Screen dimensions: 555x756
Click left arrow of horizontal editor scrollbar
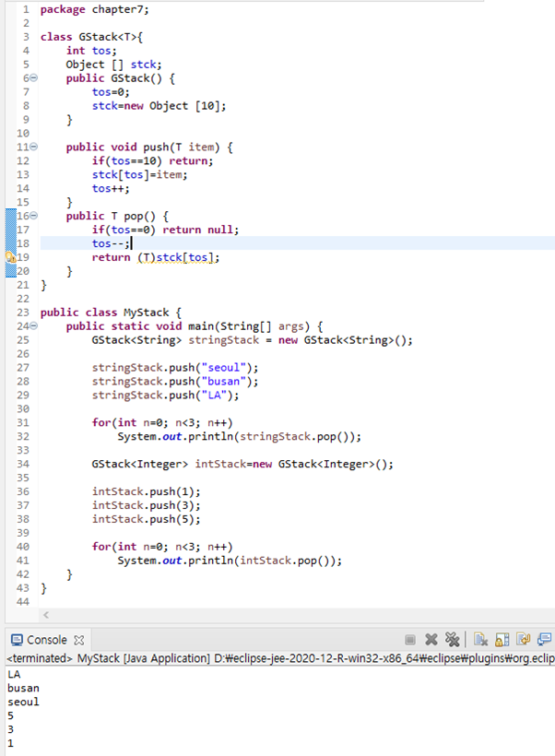coord(46,615)
